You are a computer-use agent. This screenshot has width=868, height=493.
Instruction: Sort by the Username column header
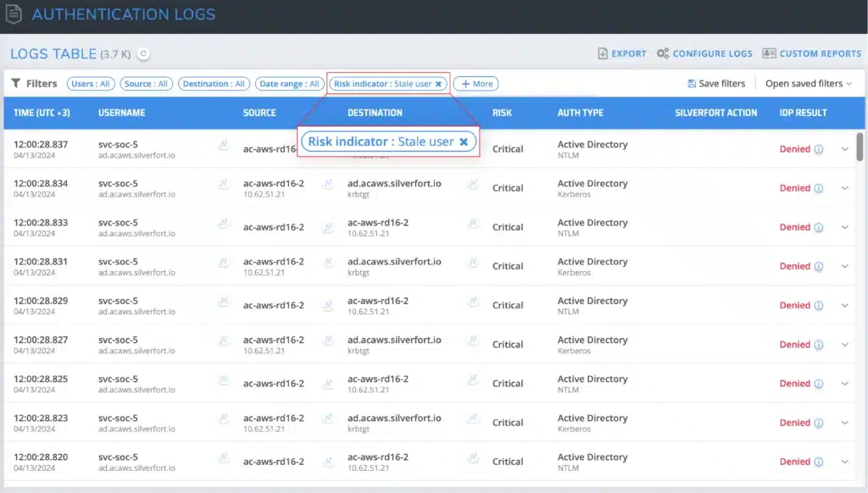[x=122, y=113]
